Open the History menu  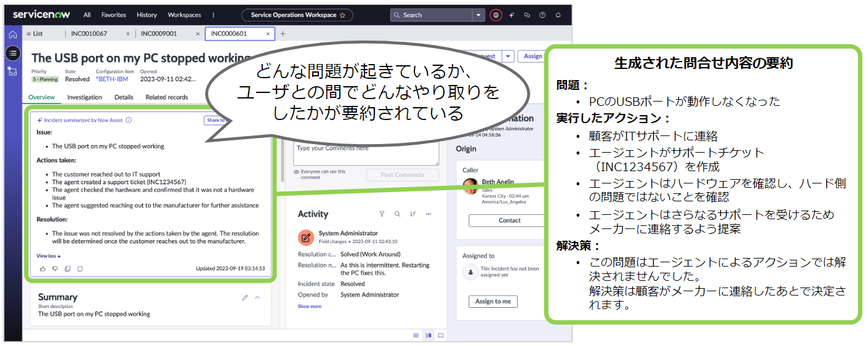147,15
